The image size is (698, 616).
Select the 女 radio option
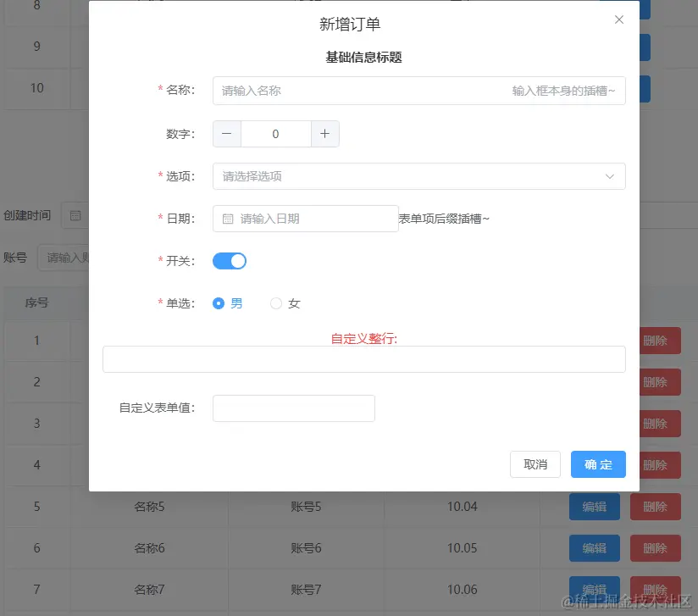pos(275,302)
